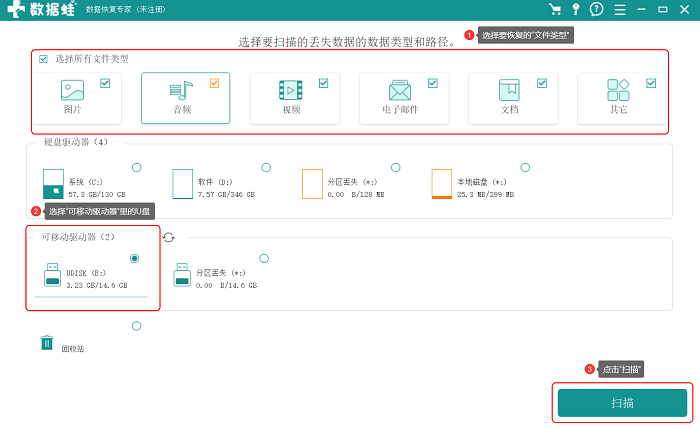Select the 其它 other file type icon

(x=618, y=90)
